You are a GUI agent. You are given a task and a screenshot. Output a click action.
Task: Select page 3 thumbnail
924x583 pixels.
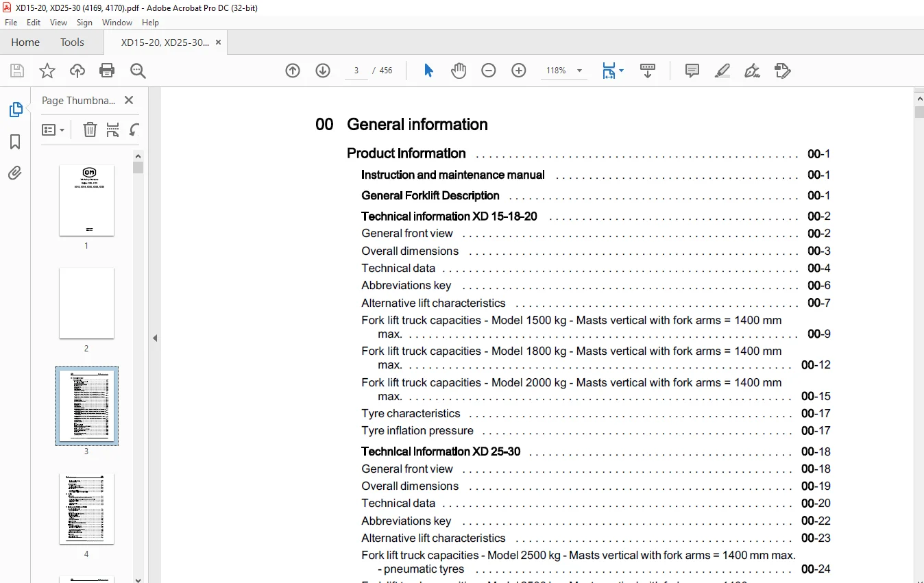click(86, 406)
